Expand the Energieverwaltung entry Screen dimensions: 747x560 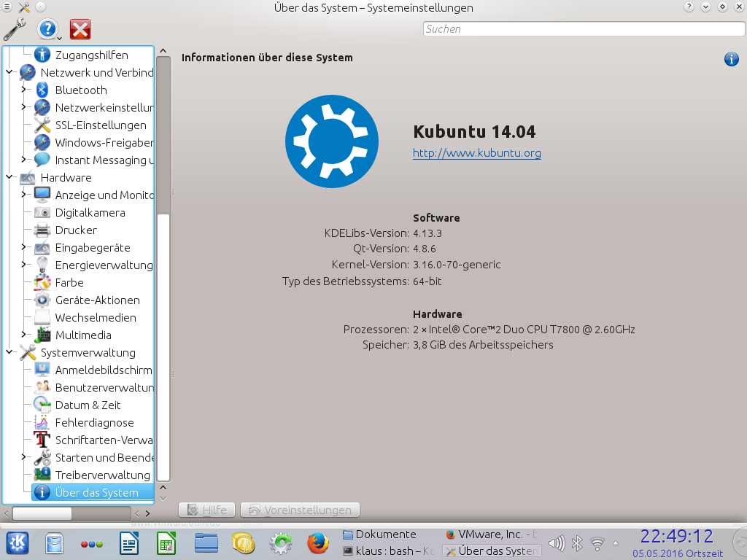pyautogui.click(x=24, y=265)
